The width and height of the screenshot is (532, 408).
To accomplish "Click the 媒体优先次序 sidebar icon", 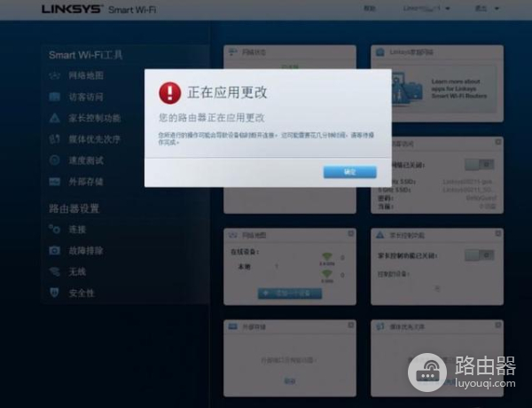I will coord(53,139).
